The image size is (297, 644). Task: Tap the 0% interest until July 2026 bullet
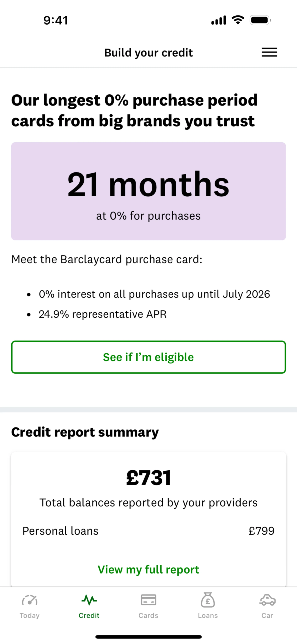pos(154,294)
